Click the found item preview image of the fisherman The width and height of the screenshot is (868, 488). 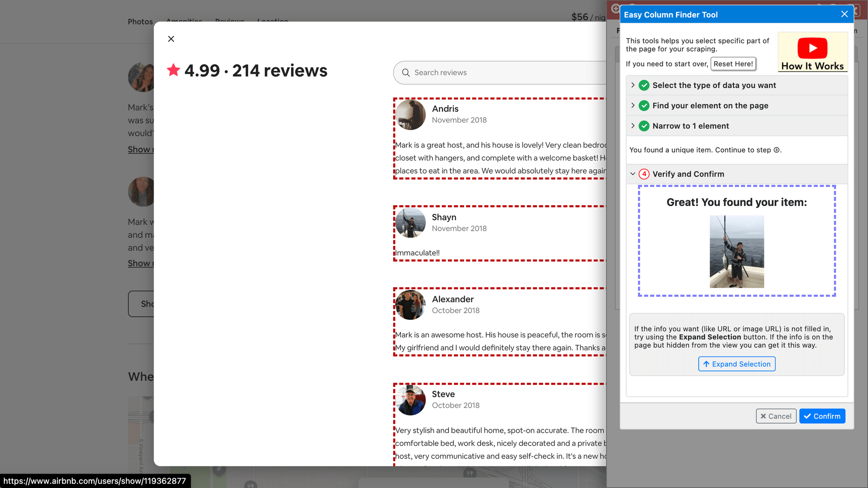coord(737,252)
